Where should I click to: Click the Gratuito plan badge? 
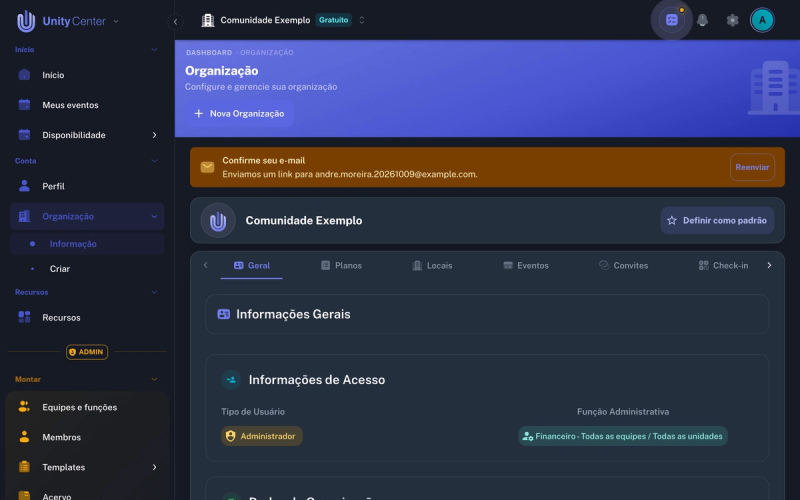point(334,20)
